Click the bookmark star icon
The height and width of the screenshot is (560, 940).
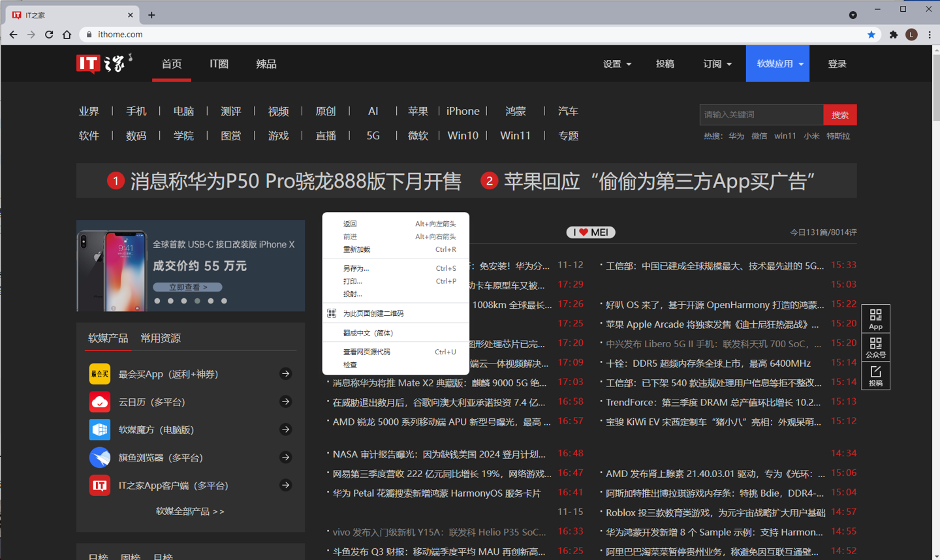pos(871,35)
